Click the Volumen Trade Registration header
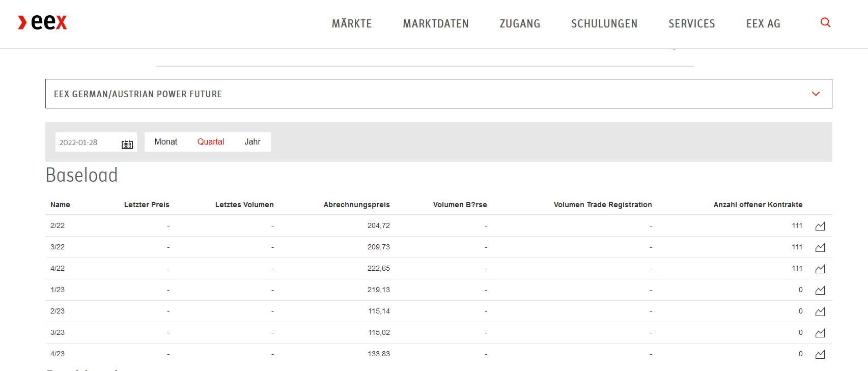The image size is (868, 371). 603,205
